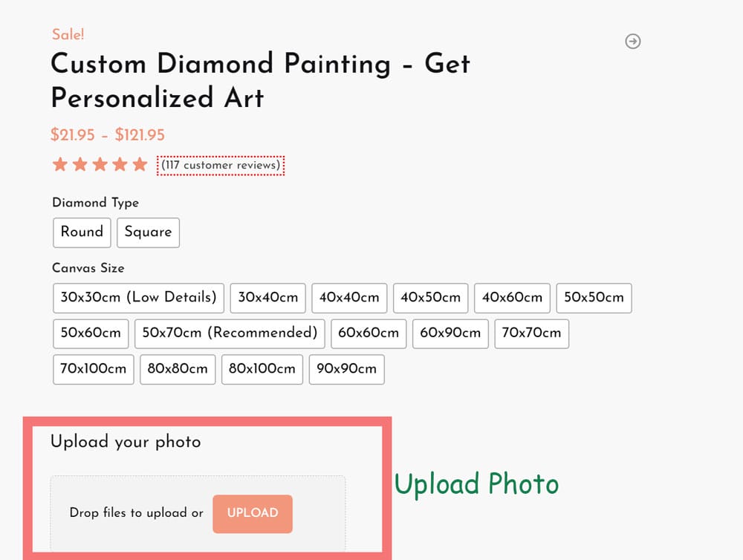Viewport: 743px width, 560px height.
Task: Select the 70x100cm canvas size
Action: pyautogui.click(x=93, y=369)
